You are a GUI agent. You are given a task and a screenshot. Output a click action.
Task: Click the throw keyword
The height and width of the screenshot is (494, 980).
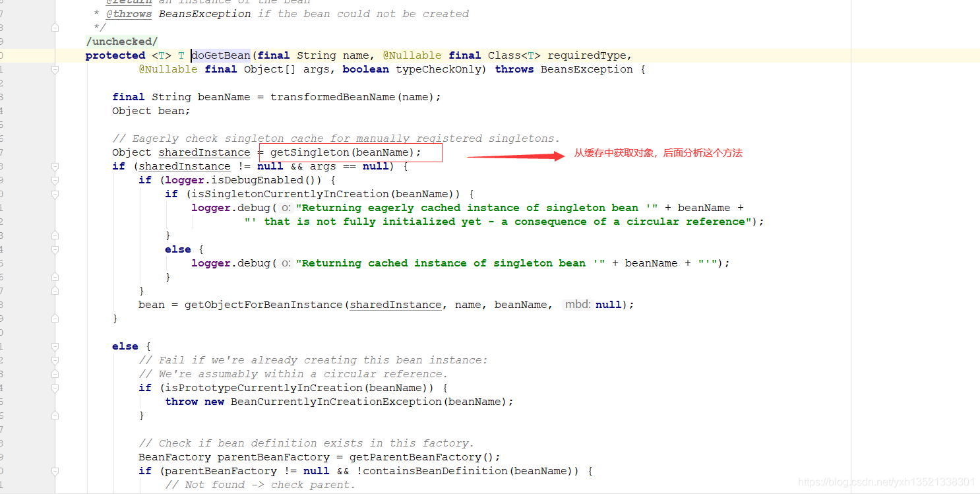[181, 402]
